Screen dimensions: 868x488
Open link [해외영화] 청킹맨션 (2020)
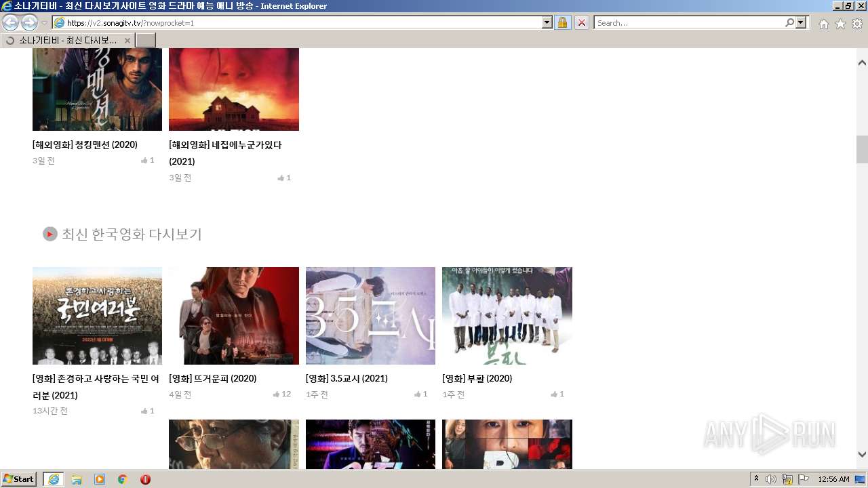click(x=85, y=144)
